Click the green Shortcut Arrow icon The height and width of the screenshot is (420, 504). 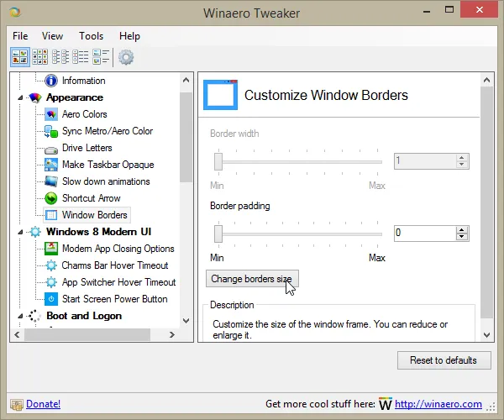tap(51, 198)
